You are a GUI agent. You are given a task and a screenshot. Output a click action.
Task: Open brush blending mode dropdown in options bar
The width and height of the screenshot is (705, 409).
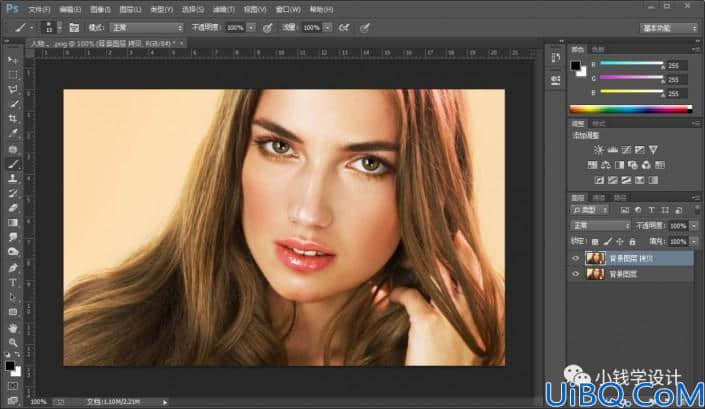click(147, 28)
